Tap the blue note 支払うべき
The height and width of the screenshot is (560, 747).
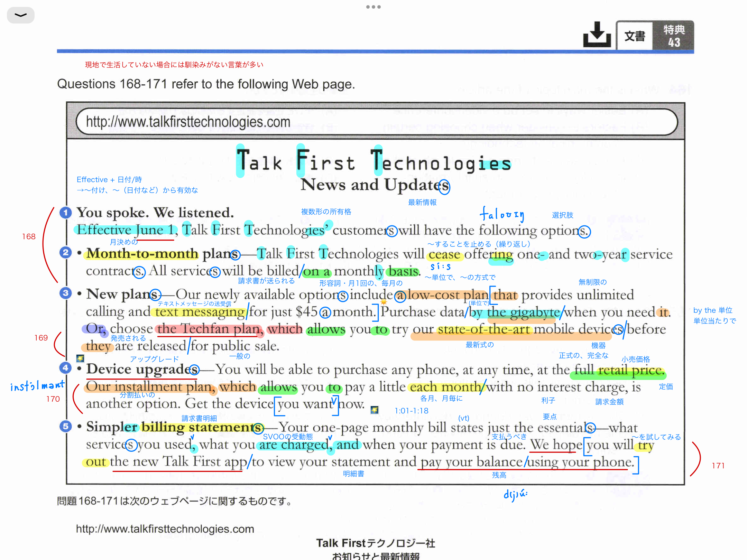pyautogui.click(x=509, y=437)
